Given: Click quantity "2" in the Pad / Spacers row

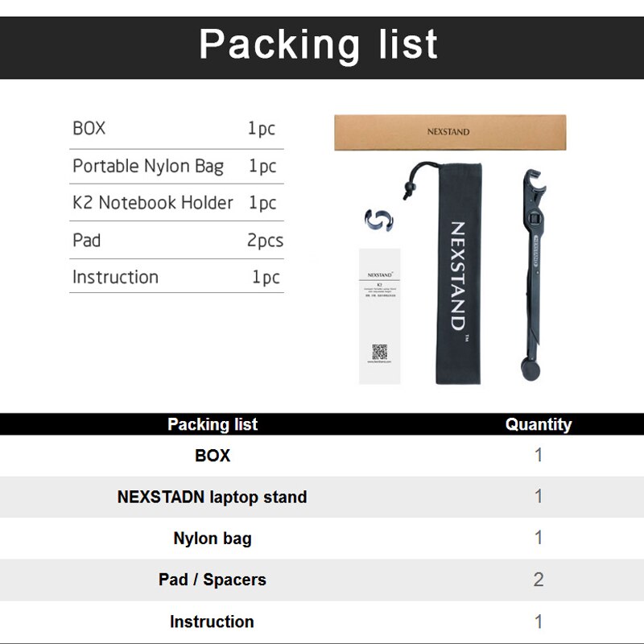Looking at the screenshot, I should point(539,580).
